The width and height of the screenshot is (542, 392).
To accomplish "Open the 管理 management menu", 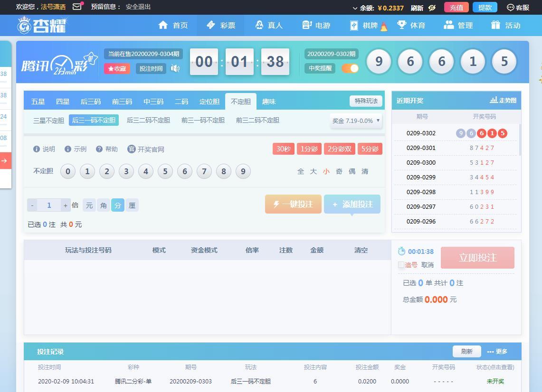I will [x=458, y=25].
